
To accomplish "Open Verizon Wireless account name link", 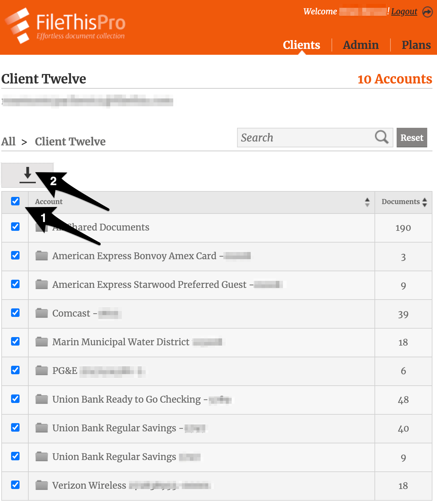I will click(89, 485).
